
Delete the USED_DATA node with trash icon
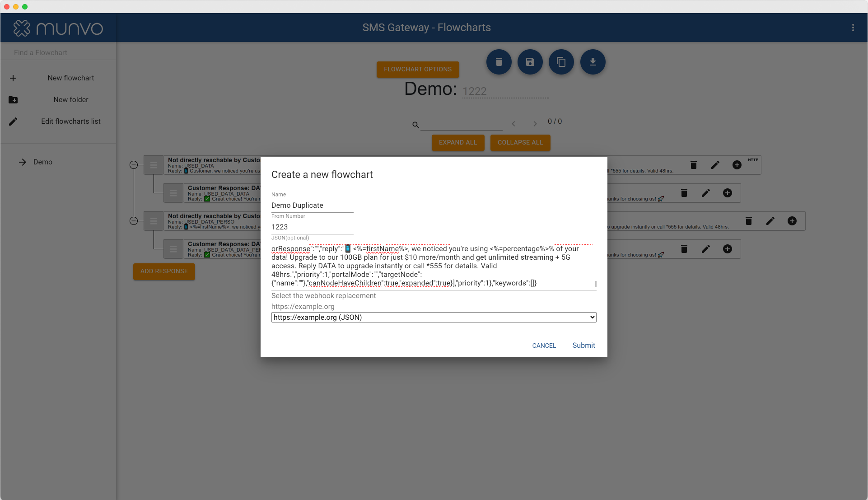[694, 165]
